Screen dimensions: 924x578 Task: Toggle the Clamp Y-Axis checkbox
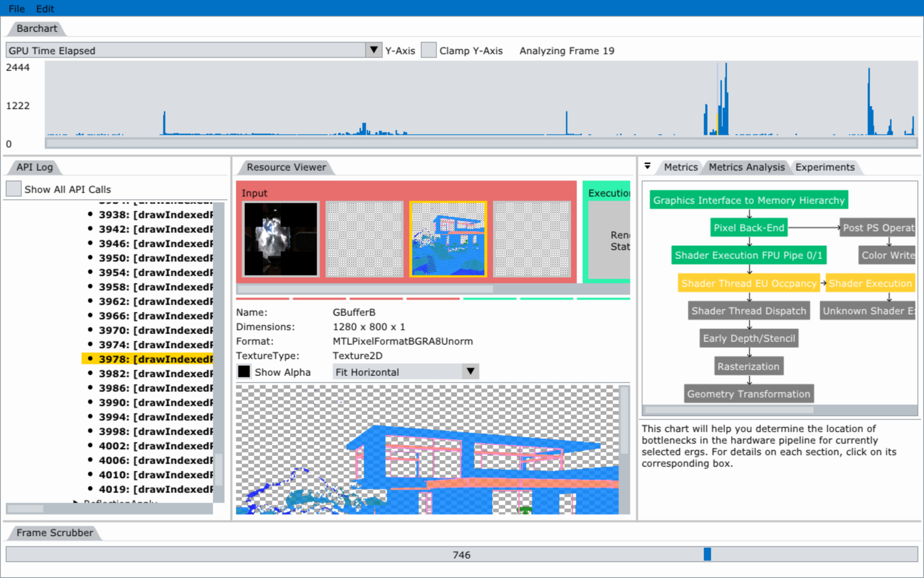click(429, 51)
